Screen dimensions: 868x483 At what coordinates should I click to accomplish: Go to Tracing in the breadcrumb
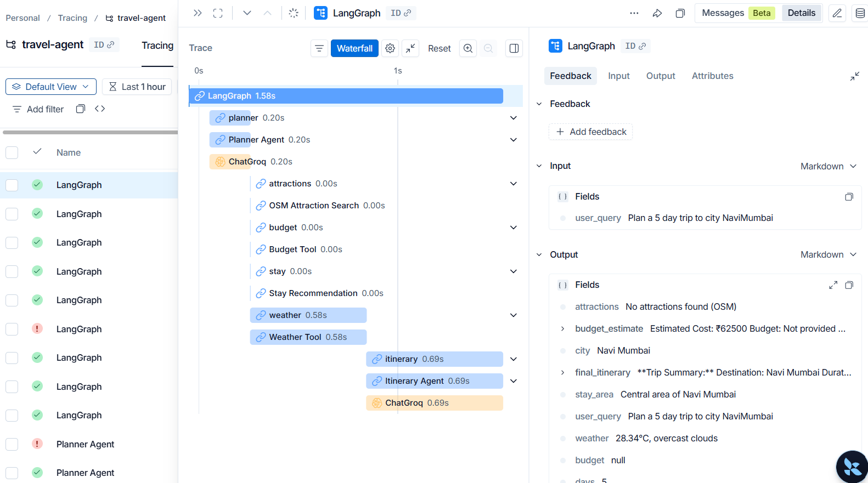(72, 18)
